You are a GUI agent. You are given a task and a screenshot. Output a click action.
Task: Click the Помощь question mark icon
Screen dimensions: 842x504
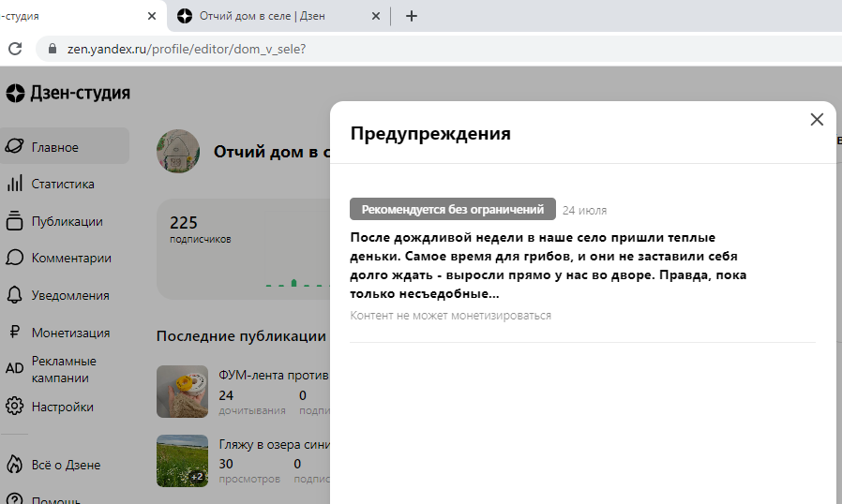pyautogui.click(x=14, y=499)
